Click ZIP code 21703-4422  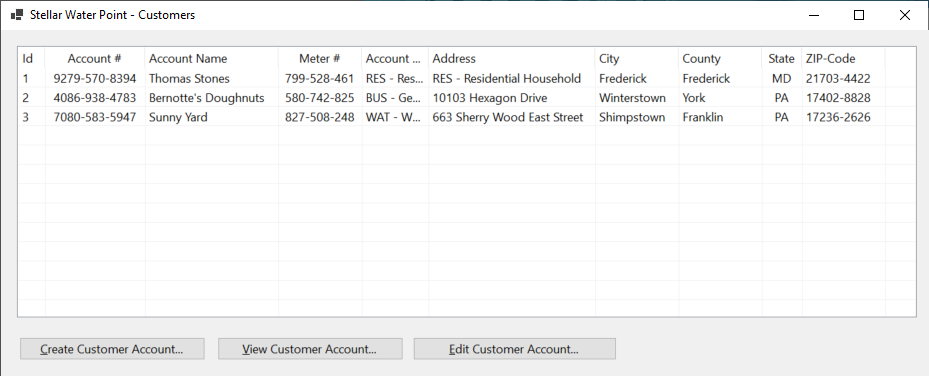click(838, 78)
